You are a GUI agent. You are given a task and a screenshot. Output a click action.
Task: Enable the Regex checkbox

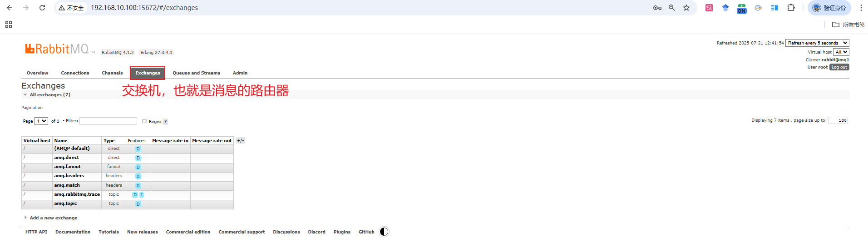[x=144, y=121]
